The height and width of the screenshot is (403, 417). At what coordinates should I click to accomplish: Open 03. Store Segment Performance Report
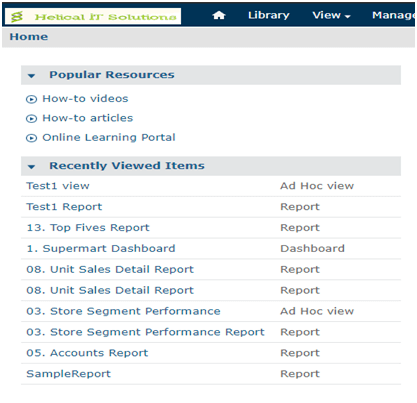(x=145, y=332)
